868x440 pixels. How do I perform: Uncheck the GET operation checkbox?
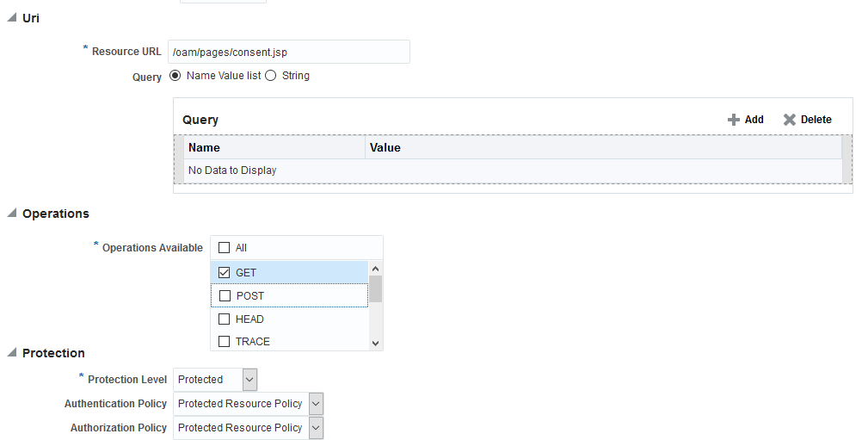tap(225, 272)
